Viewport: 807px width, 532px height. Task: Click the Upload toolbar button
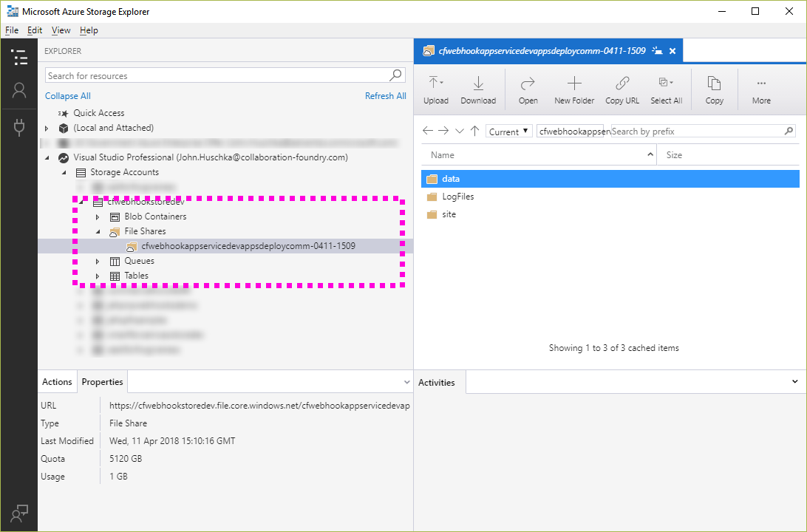coord(436,90)
